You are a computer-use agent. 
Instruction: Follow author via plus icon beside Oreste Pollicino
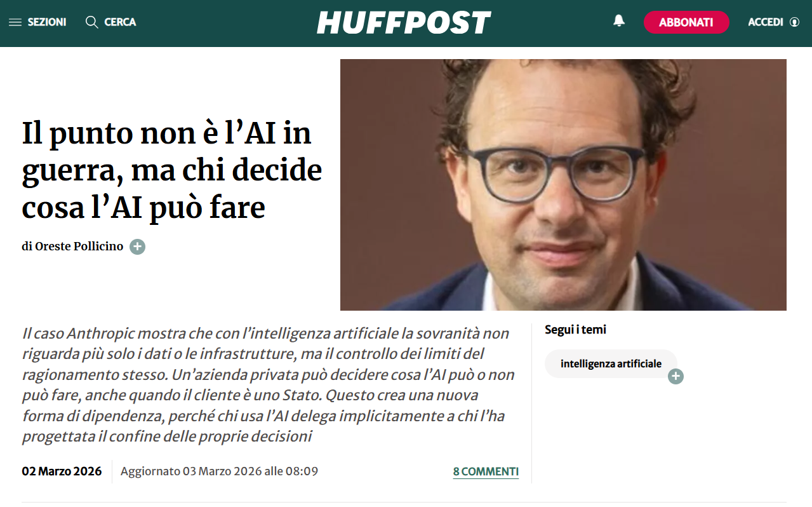[x=137, y=247]
